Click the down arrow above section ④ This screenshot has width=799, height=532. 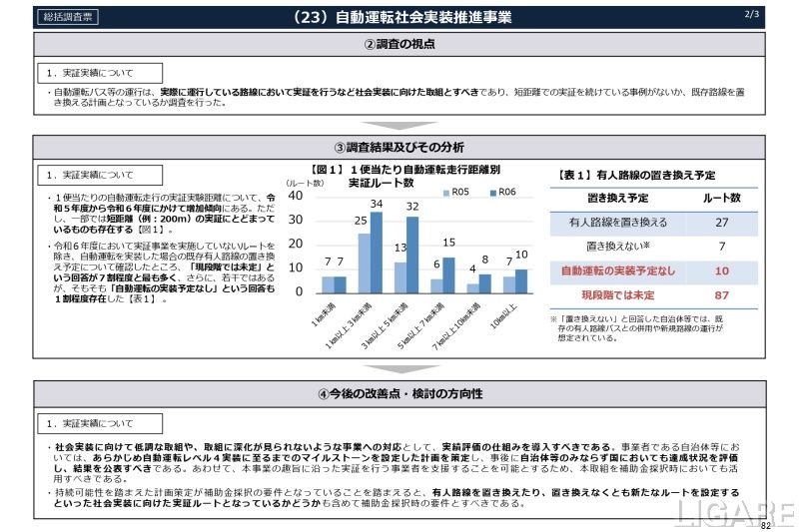pyautogui.click(x=399, y=369)
